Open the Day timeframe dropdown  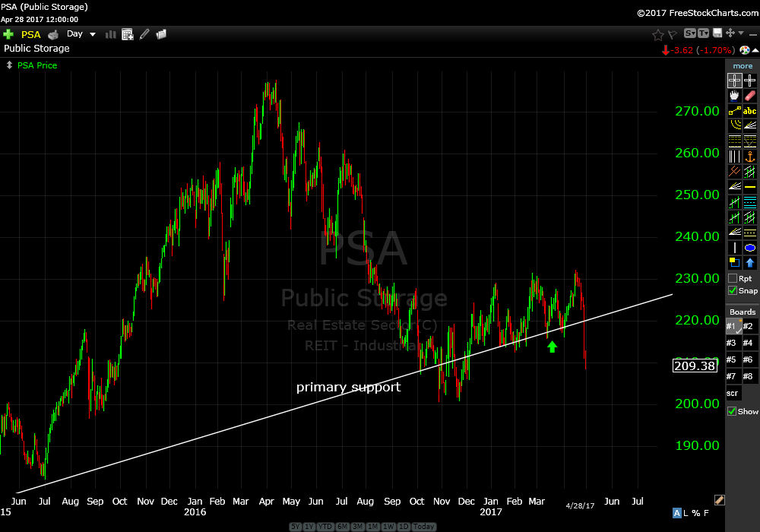click(x=81, y=34)
